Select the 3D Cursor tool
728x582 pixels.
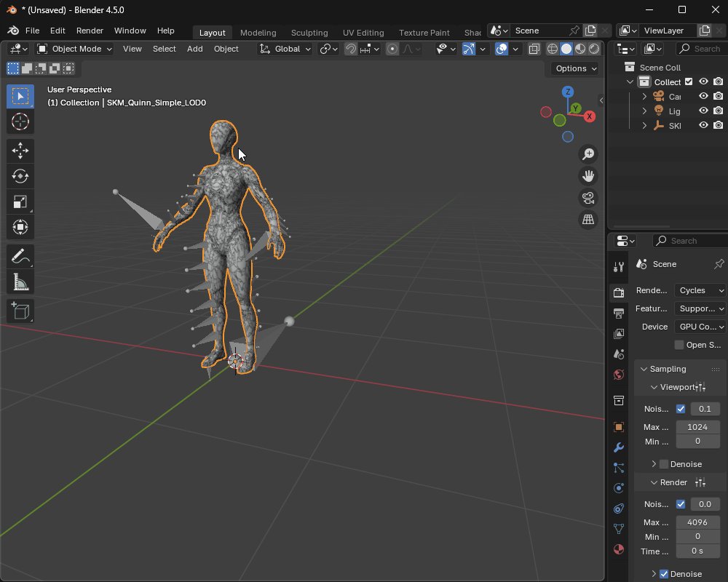20,121
